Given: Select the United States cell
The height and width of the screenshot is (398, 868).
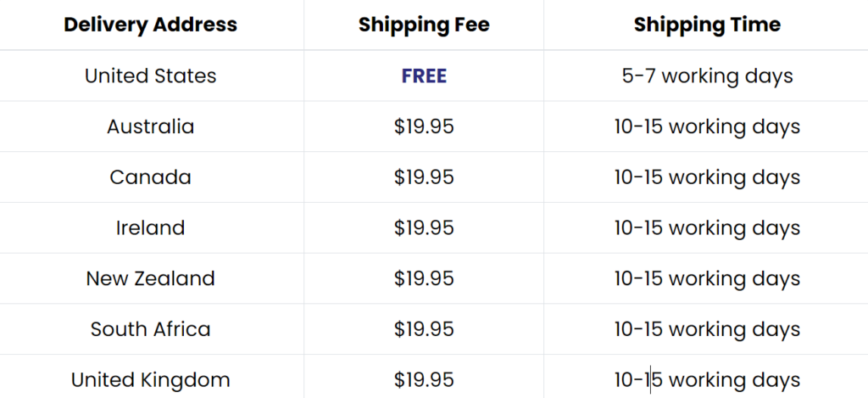Looking at the screenshot, I should coord(151,76).
